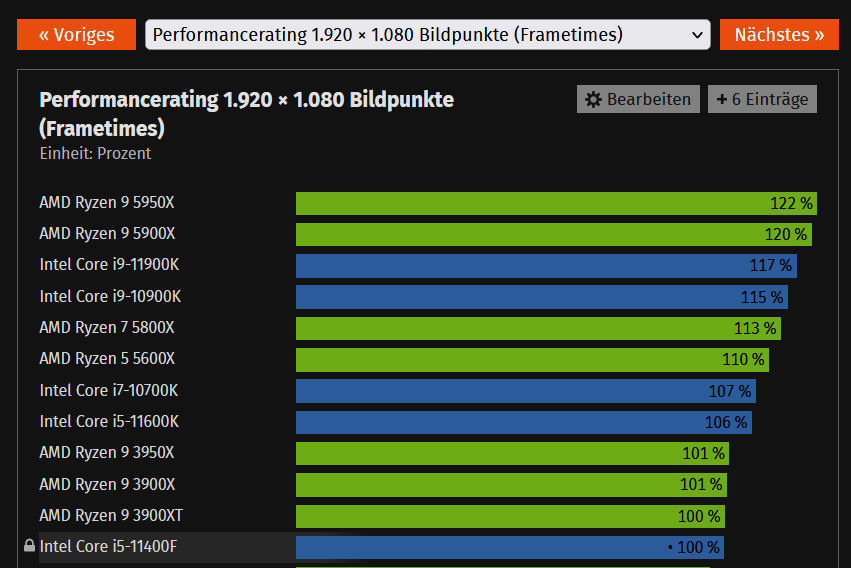Select the AMD Ryzen 5 5600X label
The width and height of the screenshot is (851, 568).
[107, 359]
